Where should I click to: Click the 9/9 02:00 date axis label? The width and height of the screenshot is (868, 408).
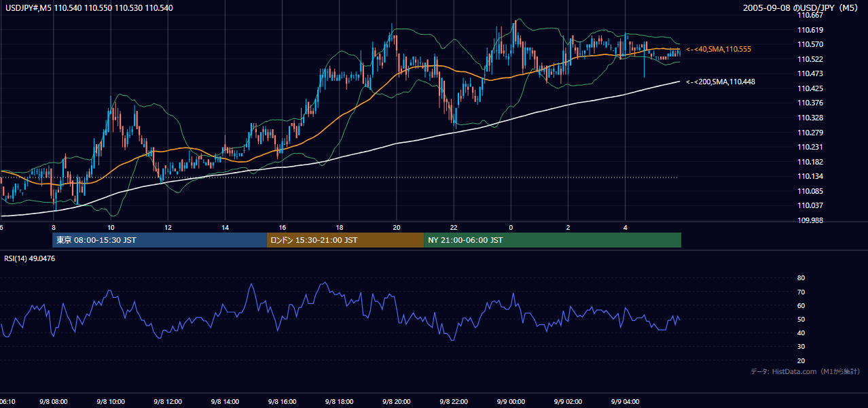click(568, 402)
